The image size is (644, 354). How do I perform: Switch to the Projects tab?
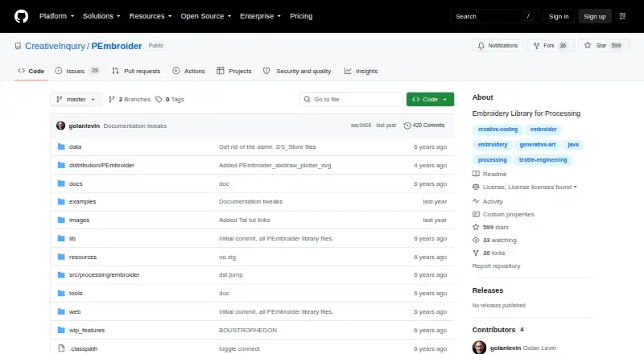[234, 71]
